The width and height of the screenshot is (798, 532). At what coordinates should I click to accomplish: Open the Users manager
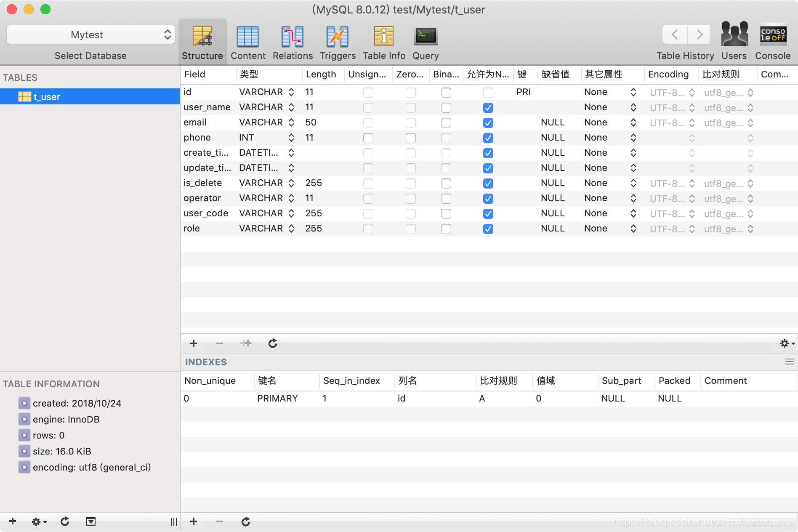click(x=734, y=41)
